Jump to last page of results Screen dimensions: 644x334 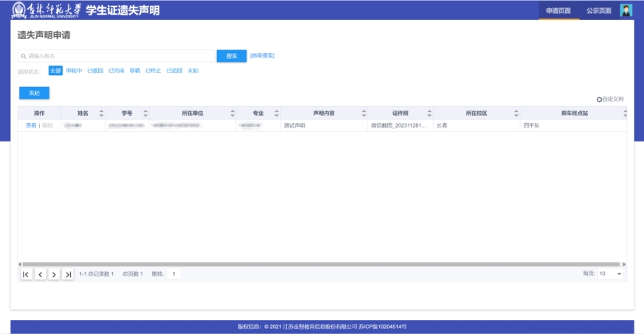68,274
